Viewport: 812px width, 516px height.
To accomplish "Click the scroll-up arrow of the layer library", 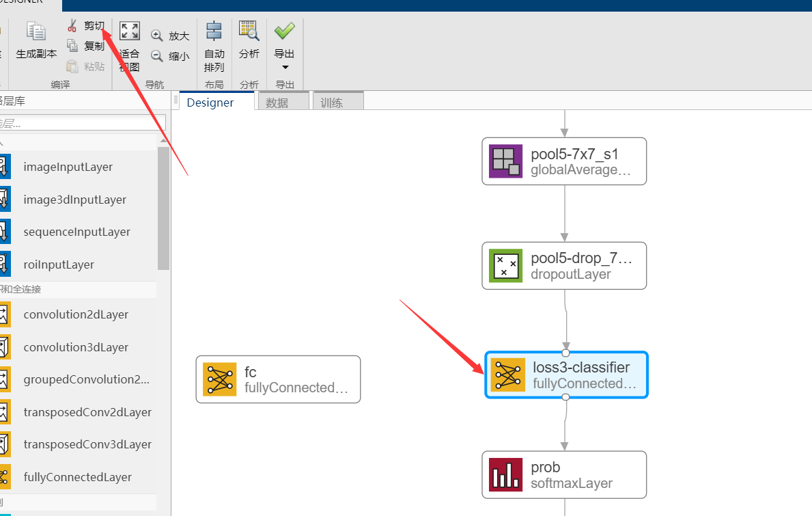I will pos(164,140).
